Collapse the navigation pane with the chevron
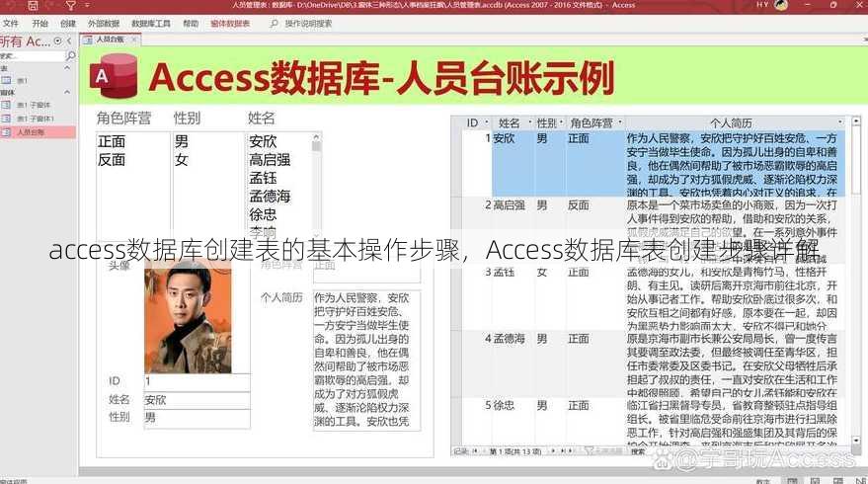 click(x=69, y=41)
